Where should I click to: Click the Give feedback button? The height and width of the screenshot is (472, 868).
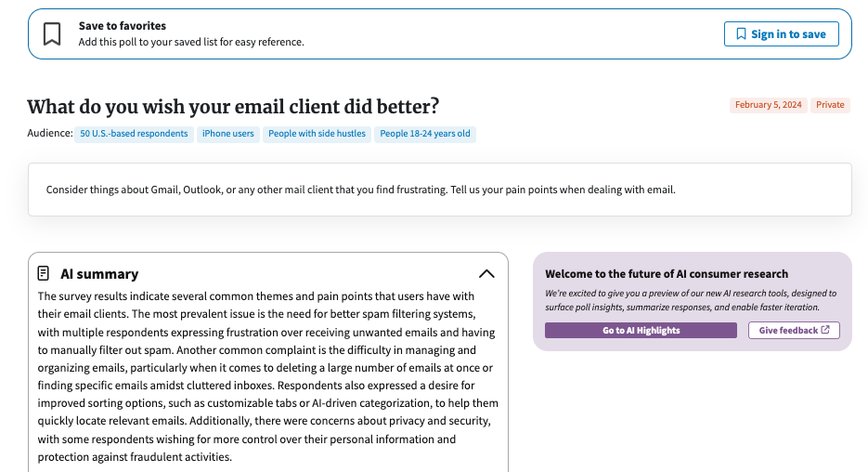794,330
